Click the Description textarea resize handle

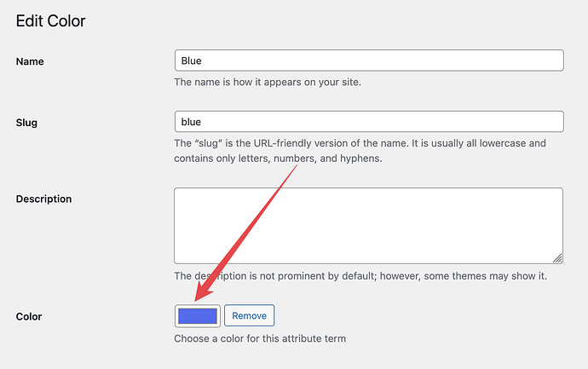pyautogui.click(x=557, y=258)
